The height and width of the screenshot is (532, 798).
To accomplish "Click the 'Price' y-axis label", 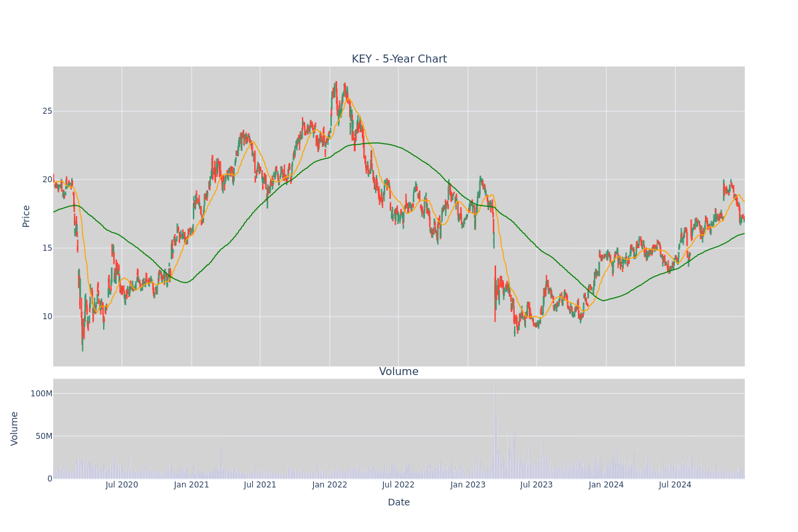I will tap(27, 216).
